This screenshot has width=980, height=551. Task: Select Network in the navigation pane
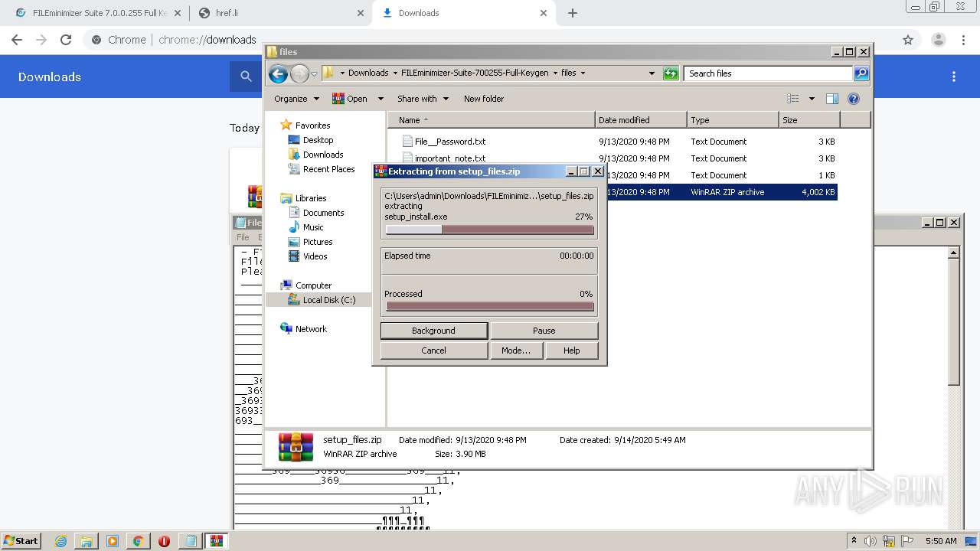pos(311,329)
